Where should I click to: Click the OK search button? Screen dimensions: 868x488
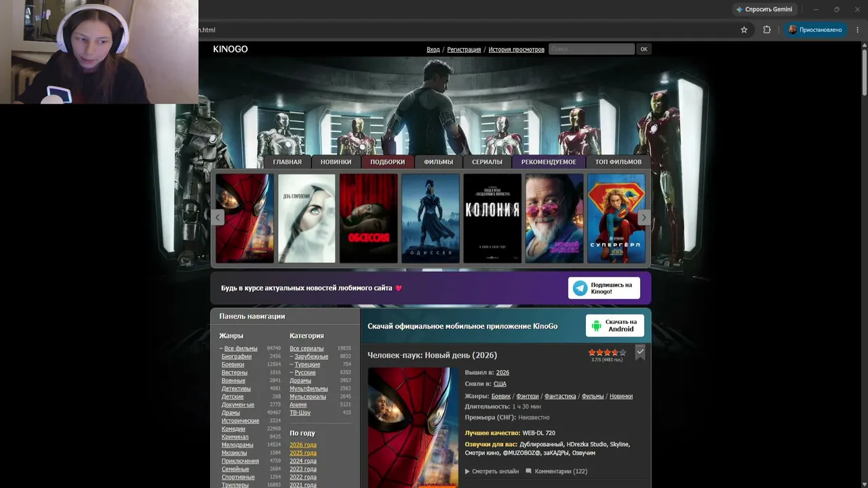(644, 49)
